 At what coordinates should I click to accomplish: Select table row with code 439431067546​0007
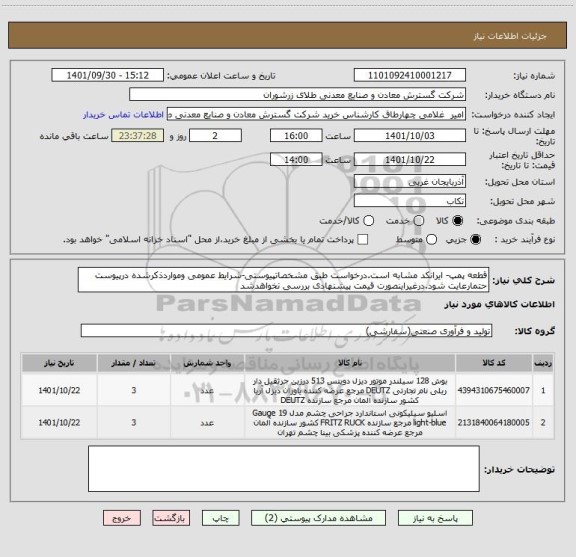(x=288, y=390)
